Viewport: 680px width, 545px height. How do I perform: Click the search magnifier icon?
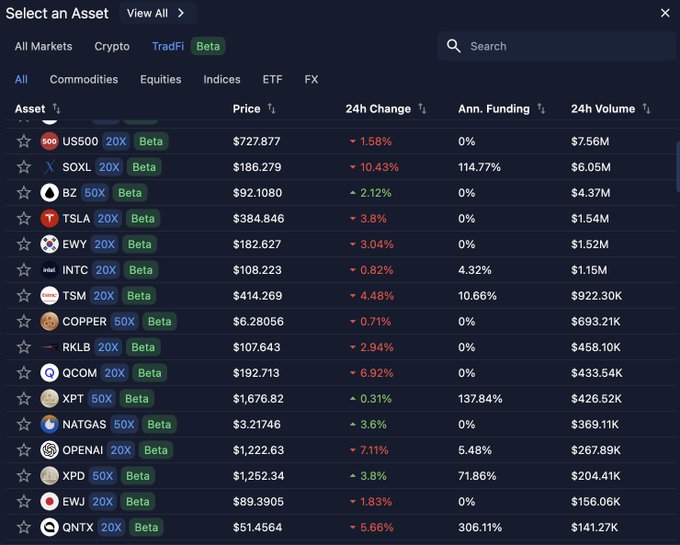[454, 46]
